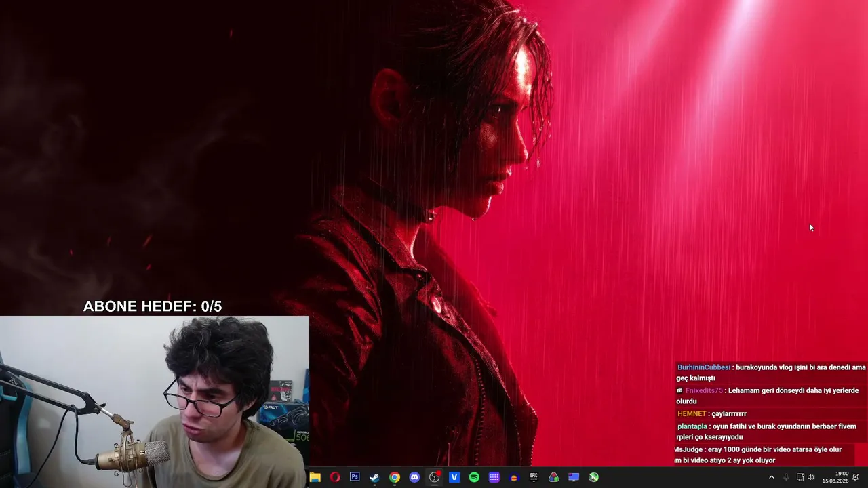Open Google Chrome from the taskbar
Image resolution: width=868 pixels, height=488 pixels.
tap(395, 477)
